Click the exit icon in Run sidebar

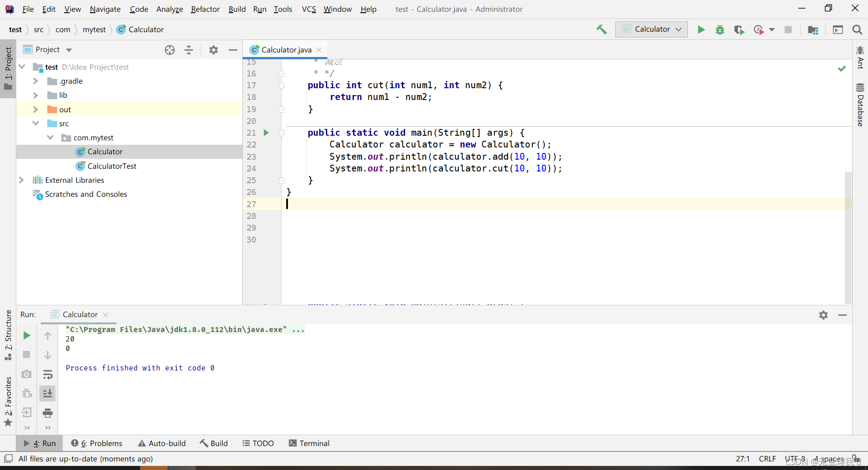27,413
